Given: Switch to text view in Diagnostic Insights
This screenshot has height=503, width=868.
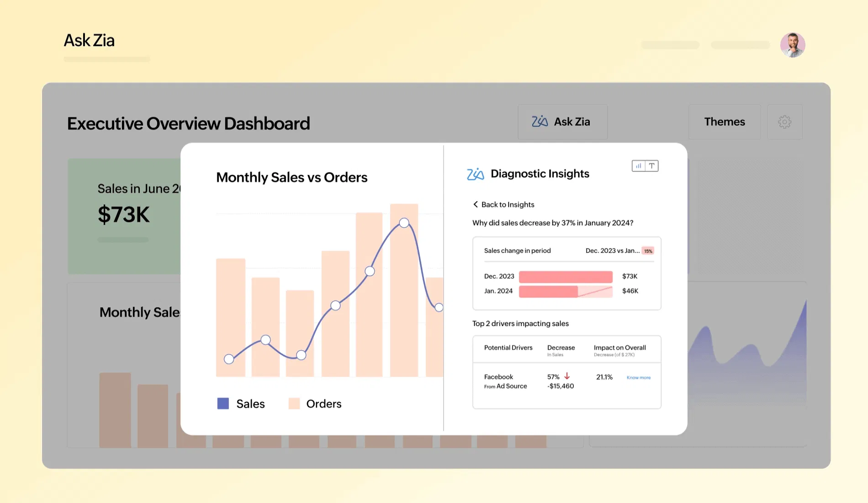Looking at the screenshot, I should click(652, 166).
